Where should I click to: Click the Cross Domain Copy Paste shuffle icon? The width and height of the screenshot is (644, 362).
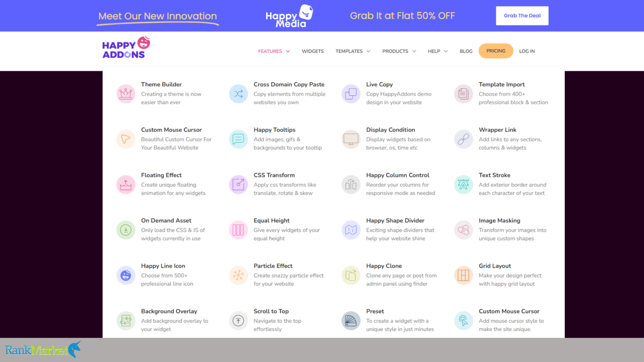[x=239, y=94]
